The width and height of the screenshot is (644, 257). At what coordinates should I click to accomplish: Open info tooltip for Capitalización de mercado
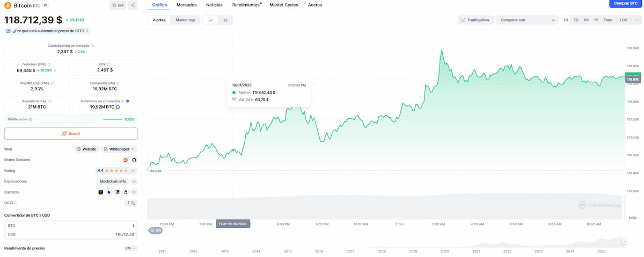click(x=92, y=46)
